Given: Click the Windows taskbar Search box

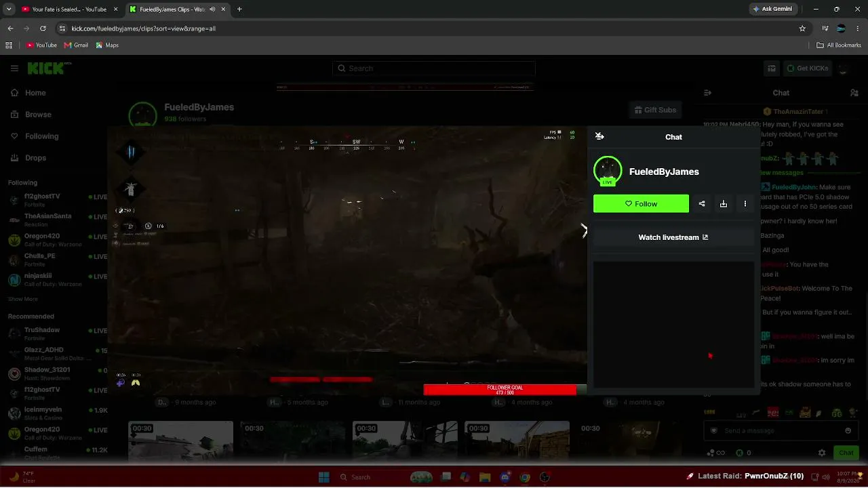Looking at the screenshot, I should click(x=370, y=477).
